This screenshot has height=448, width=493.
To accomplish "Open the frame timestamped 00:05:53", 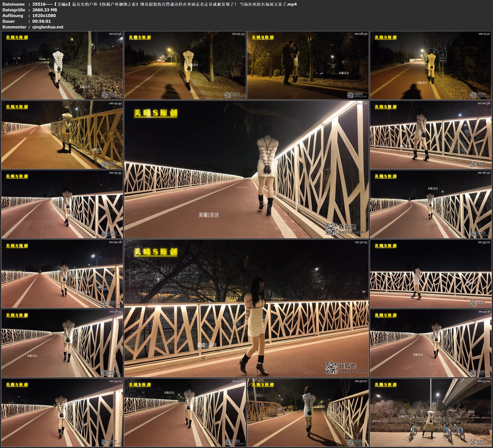I will coord(185,65).
